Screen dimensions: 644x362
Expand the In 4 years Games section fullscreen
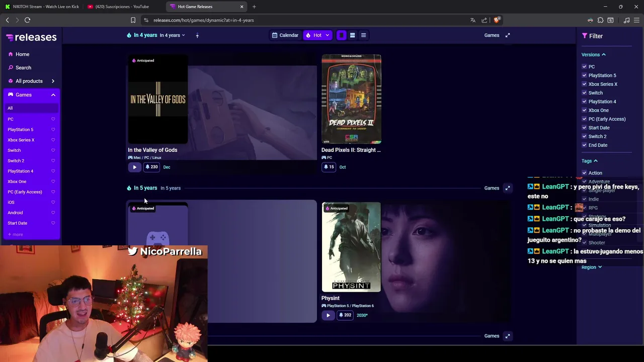pyautogui.click(x=508, y=35)
